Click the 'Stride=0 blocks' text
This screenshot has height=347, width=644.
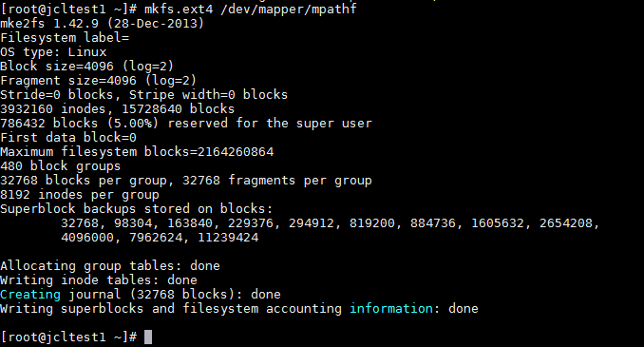tap(57, 94)
